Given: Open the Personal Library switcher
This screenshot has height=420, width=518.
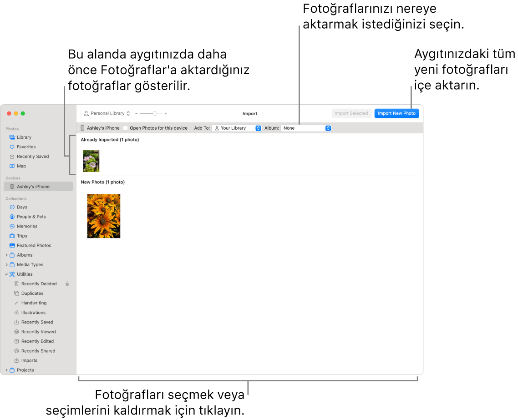Looking at the screenshot, I should [x=107, y=114].
